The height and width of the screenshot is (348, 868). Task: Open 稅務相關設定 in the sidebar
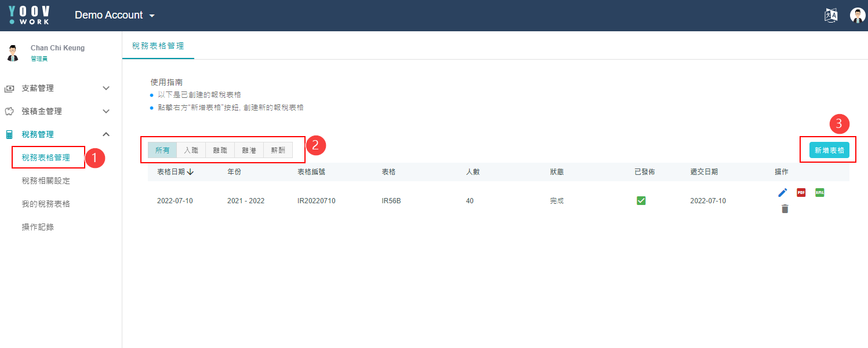[46, 181]
